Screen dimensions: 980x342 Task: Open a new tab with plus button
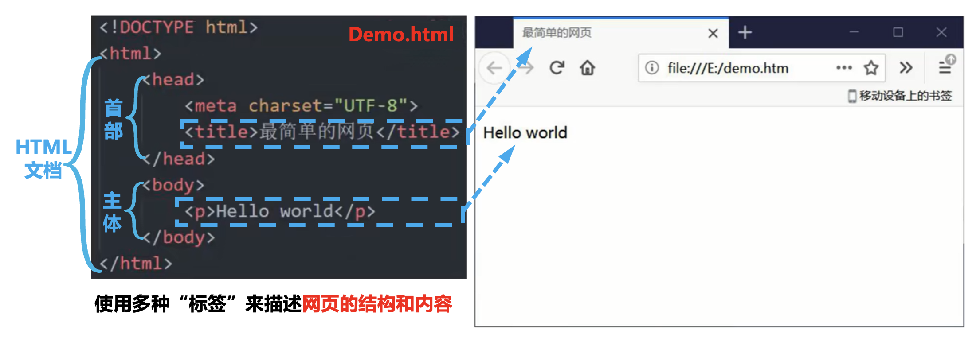pos(745,32)
